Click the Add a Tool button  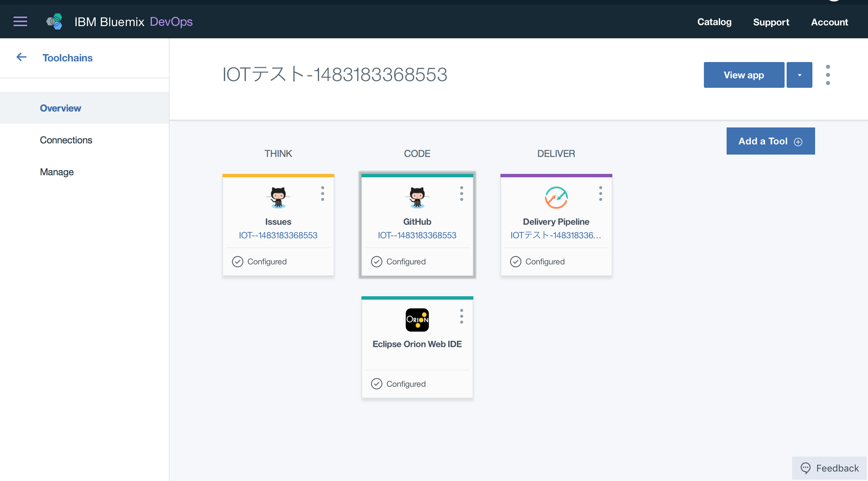(771, 141)
